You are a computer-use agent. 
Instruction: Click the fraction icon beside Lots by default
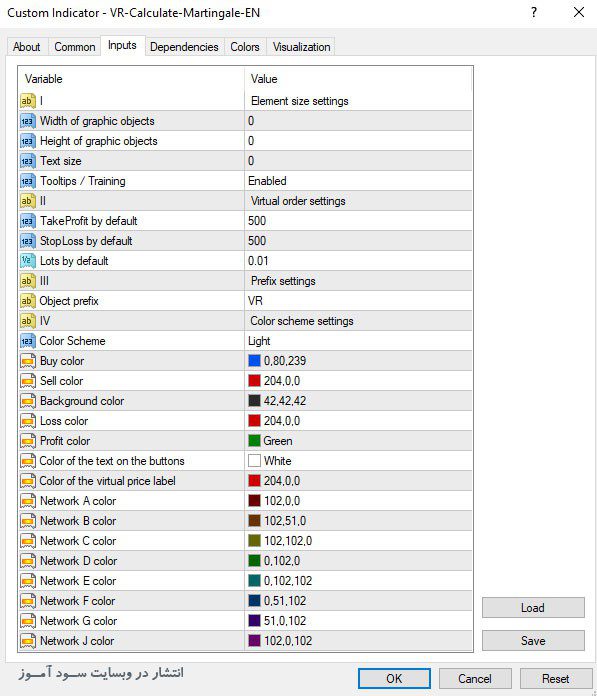coord(28,261)
